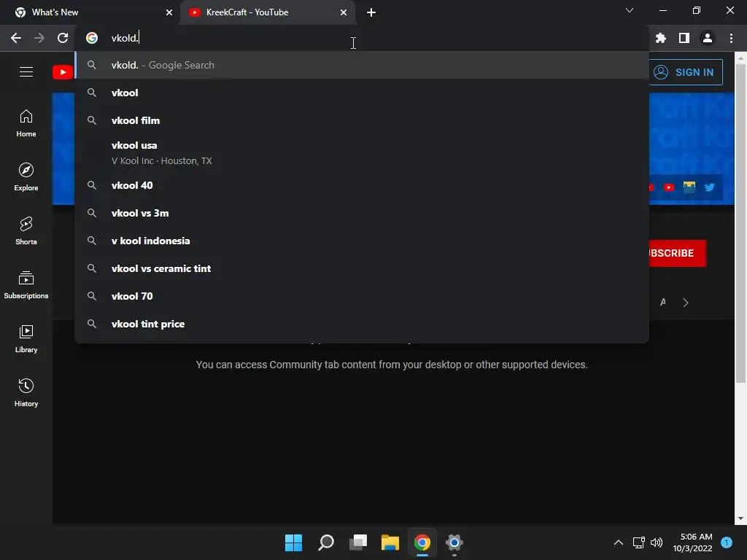
Task: Show next channel tabs with chevron
Action: pyautogui.click(x=686, y=303)
